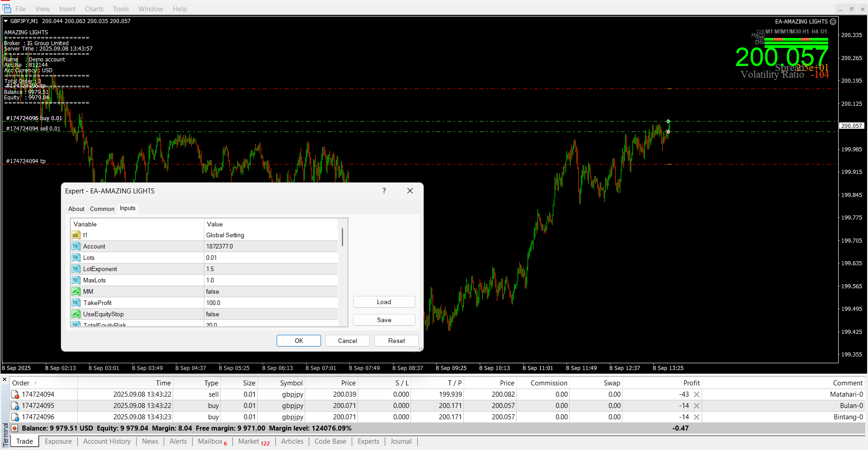Click order 174724095 row icon
The image size is (868, 450).
pyautogui.click(x=15, y=406)
